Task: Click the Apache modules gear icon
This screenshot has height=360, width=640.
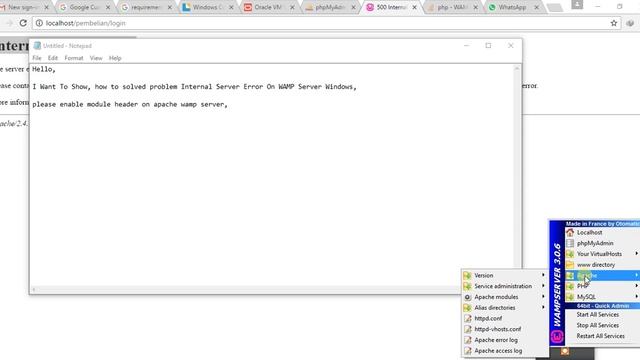Action: 468,297
